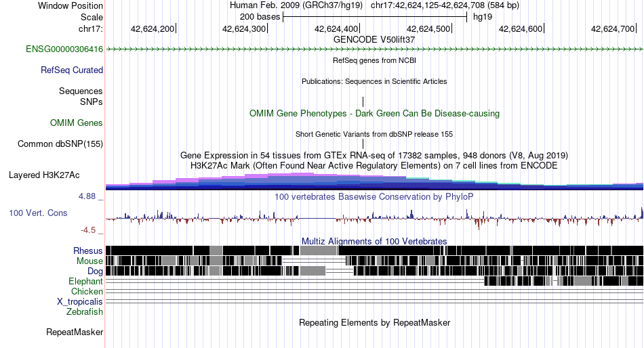644x348 pixels.
Task: Click the Elephant aligned block
Action: pos(564,281)
